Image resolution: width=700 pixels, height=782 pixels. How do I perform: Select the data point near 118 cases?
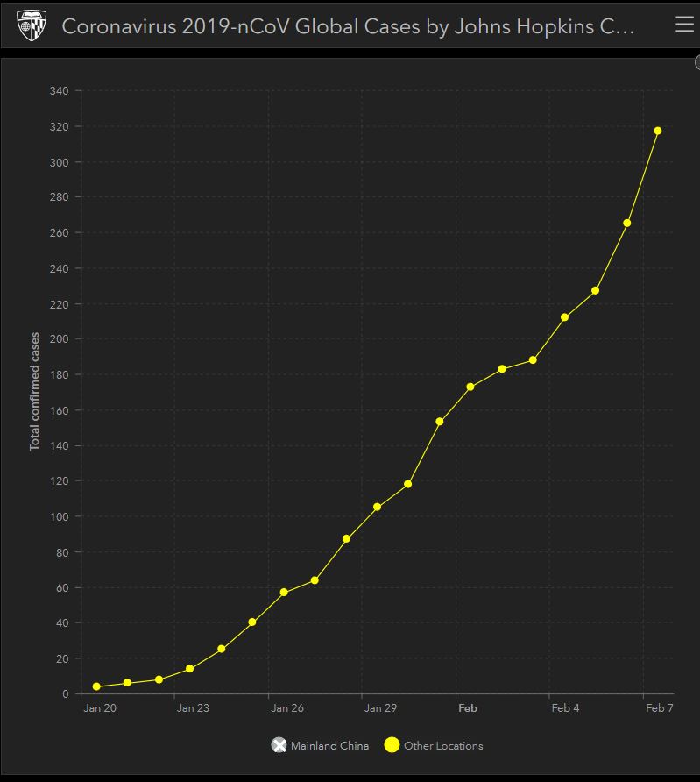point(407,484)
